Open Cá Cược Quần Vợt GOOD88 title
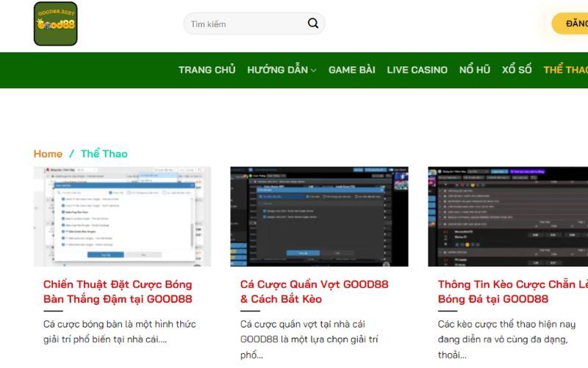The height and width of the screenshot is (368, 588). pos(315,291)
